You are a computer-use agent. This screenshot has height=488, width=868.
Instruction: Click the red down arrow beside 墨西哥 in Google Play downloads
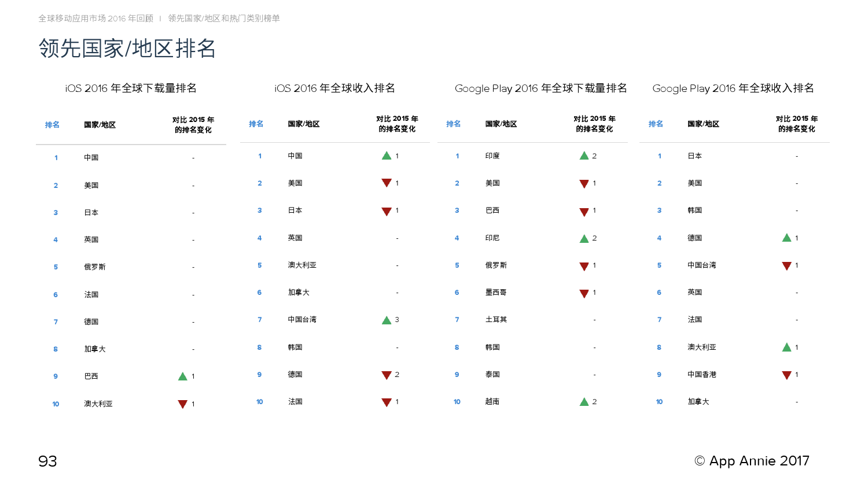[584, 293]
